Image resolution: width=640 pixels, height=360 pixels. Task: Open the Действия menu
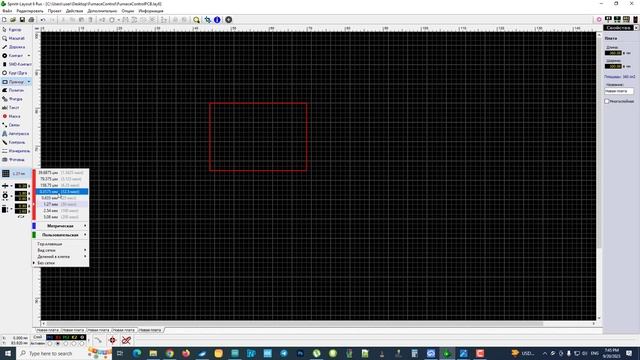click(x=74, y=11)
